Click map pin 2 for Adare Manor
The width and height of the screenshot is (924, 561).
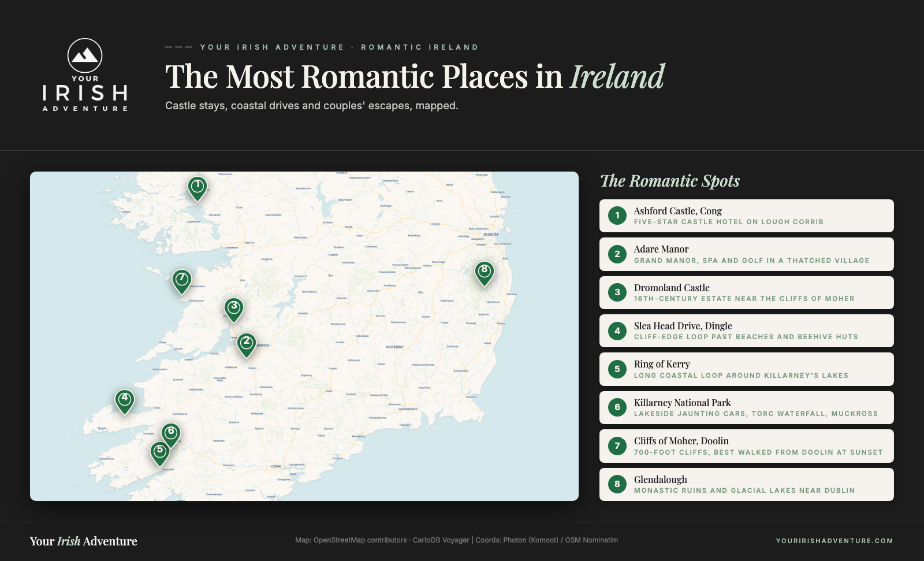pyautogui.click(x=247, y=345)
